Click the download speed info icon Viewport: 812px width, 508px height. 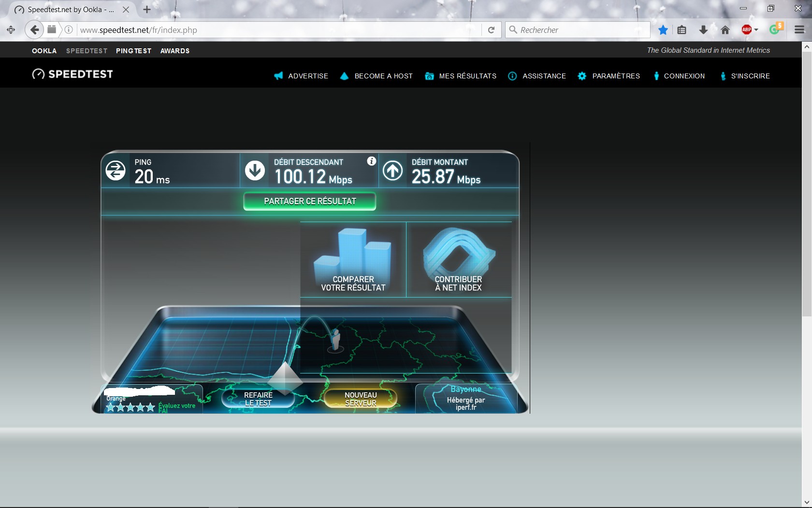pos(371,162)
